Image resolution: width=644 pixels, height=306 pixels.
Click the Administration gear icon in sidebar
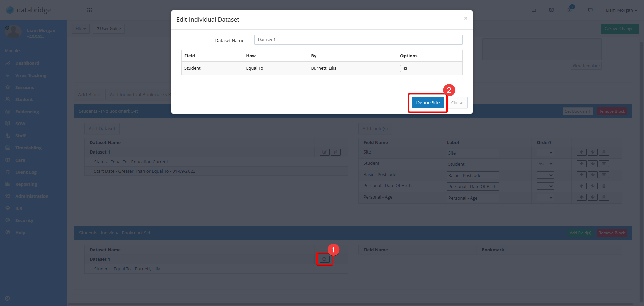pyautogui.click(x=8, y=196)
